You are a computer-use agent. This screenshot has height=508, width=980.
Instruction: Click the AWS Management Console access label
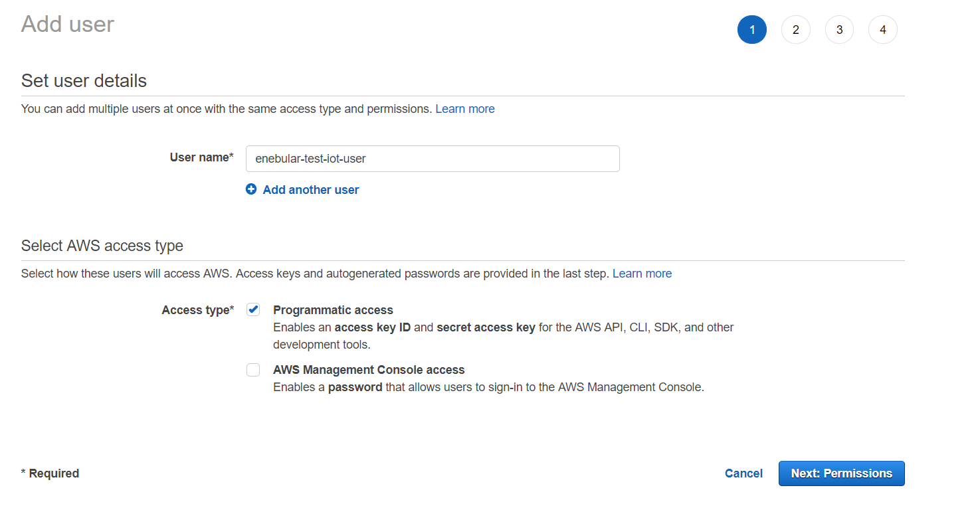coord(369,370)
